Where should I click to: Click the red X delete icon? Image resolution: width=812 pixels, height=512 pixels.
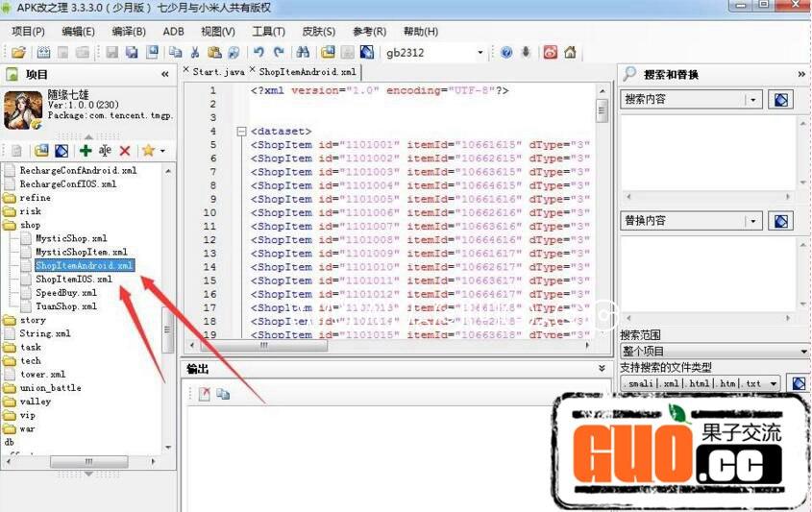coord(125,151)
